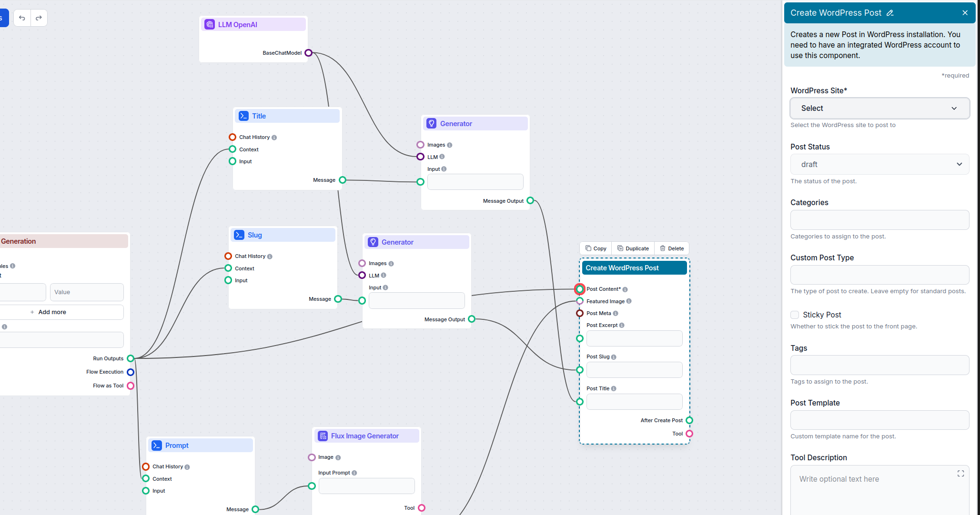This screenshot has height=515, width=980.
Task: Click the LLM OpenAI node icon
Action: tap(210, 25)
